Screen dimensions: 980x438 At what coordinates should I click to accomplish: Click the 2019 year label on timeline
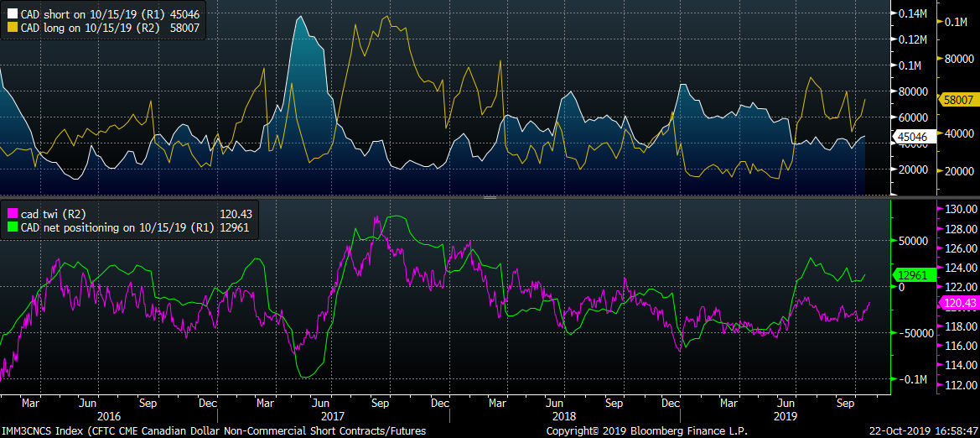(x=785, y=415)
